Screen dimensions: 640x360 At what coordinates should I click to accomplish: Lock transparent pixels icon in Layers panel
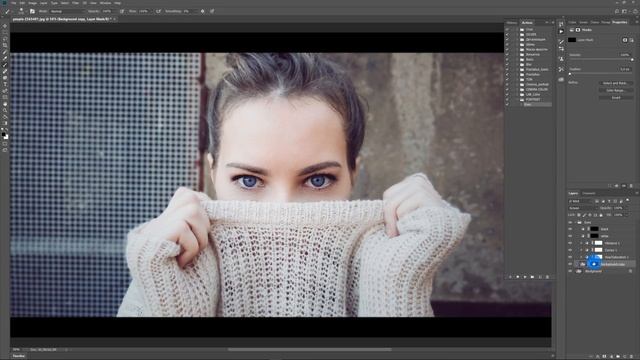(579, 215)
